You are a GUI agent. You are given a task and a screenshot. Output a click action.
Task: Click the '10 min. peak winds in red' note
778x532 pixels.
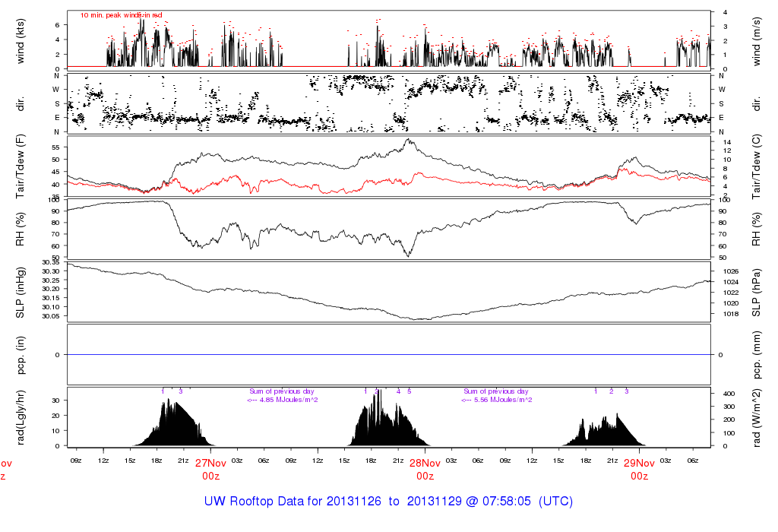pyautogui.click(x=121, y=15)
